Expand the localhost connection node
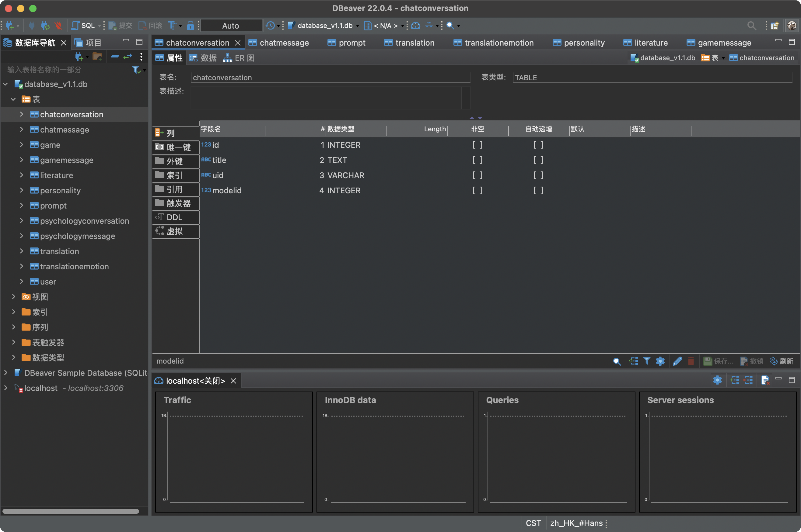This screenshot has height=532, width=801. 6,388
